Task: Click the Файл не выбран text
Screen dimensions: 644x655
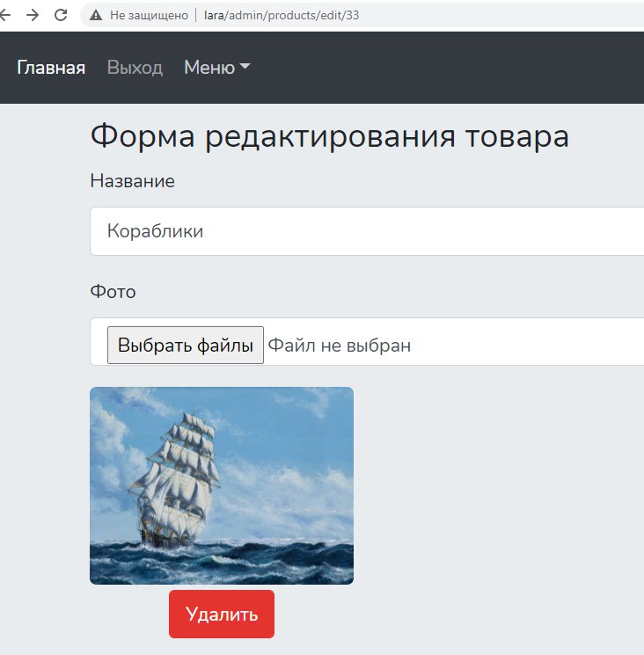Action: point(340,346)
